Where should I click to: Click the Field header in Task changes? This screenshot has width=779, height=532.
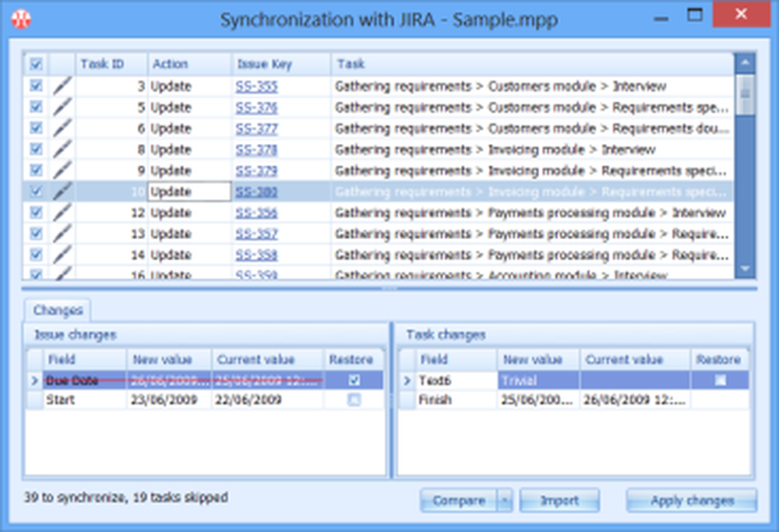click(x=456, y=359)
